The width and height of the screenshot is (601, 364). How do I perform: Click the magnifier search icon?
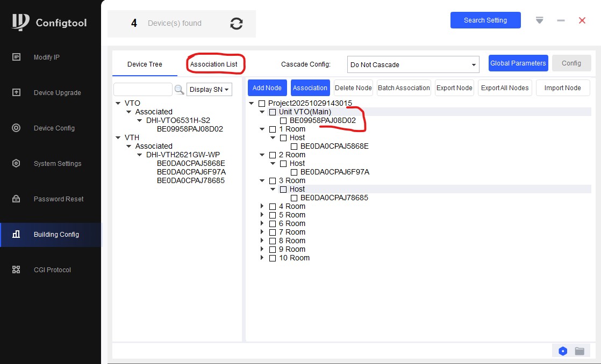click(179, 90)
